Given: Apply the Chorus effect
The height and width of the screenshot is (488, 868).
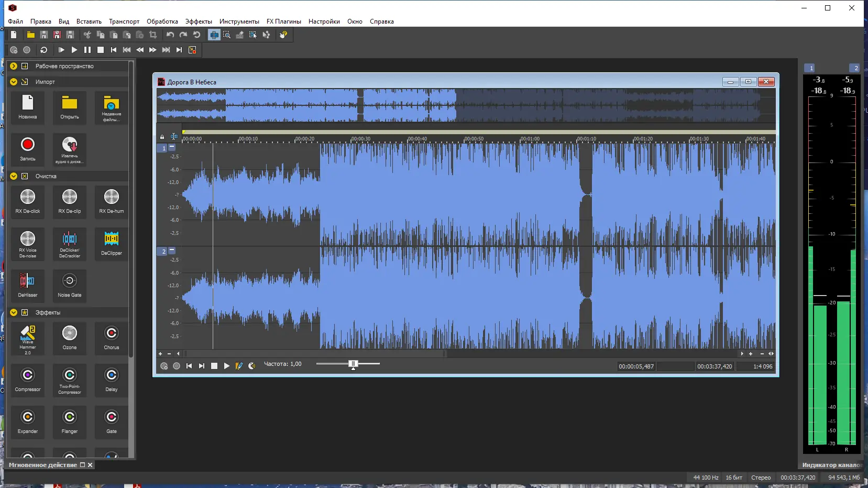Looking at the screenshot, I should (x=112, y=338).
